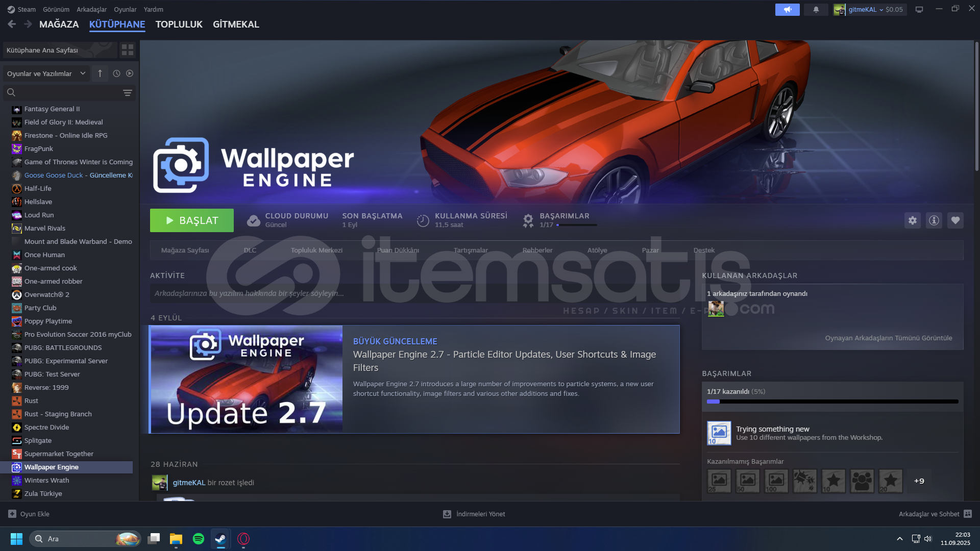Open the Oyunlar menu
Image resolution: width=980 pixels, height=551 pixels.
point(125,9)
